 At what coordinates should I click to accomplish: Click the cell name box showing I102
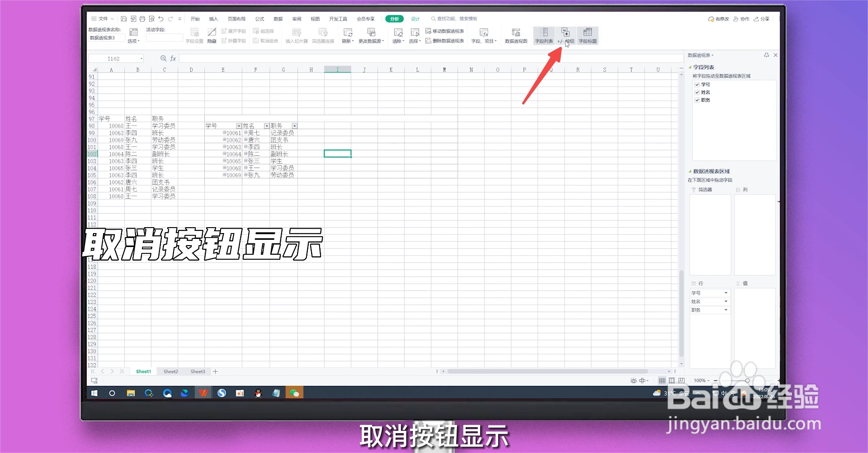[116, 59]
